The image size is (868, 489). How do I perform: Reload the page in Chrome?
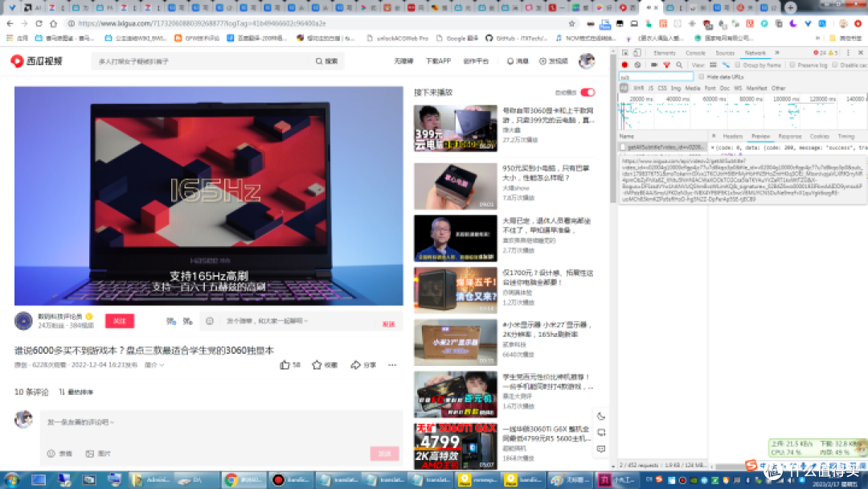[39, 23]
